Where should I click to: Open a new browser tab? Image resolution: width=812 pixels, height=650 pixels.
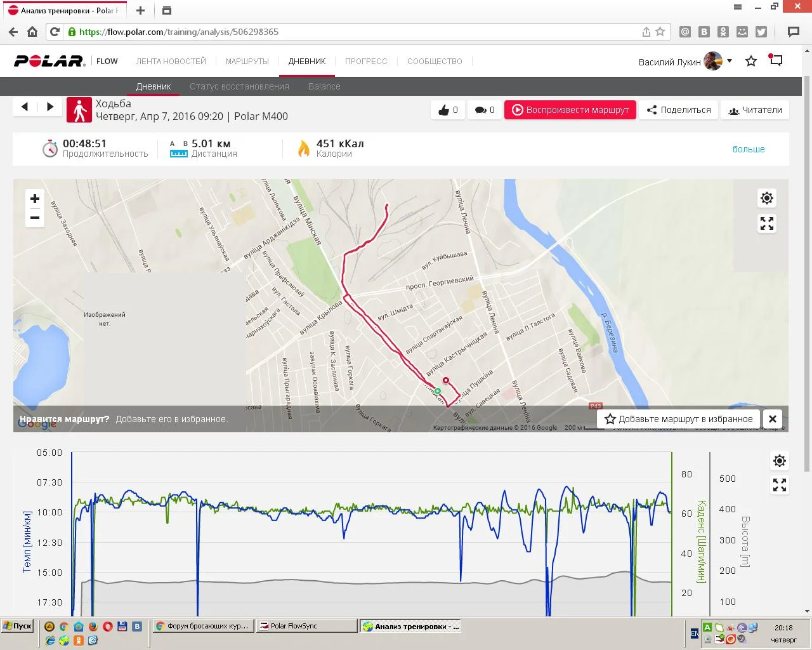141,10
